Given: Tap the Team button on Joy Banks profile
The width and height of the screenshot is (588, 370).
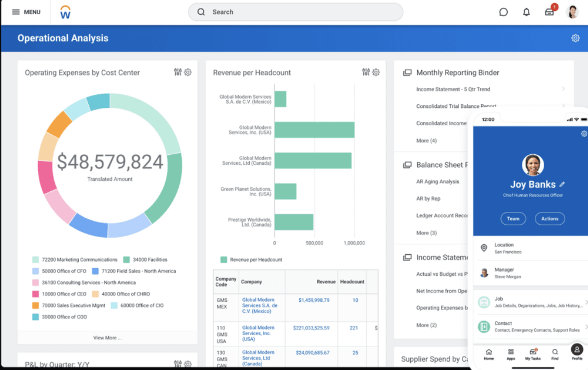Looking at the screenshot, I should click(x=513, y=219).
